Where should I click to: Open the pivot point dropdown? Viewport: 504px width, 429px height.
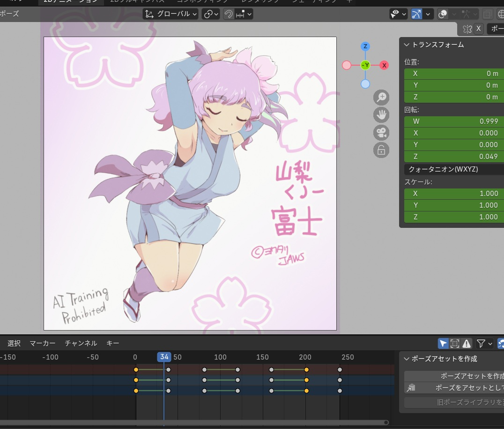pyautogui.click(x=211, y=14)
